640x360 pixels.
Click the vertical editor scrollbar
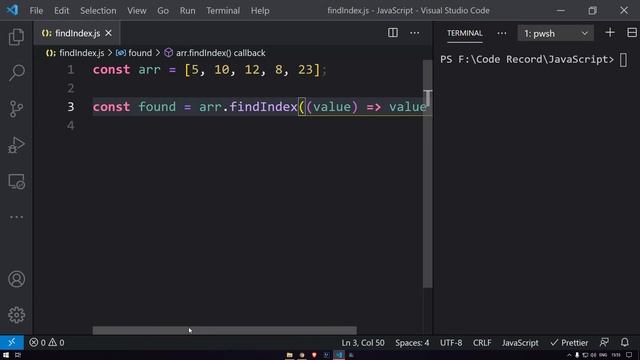click(x=427, y=174)
